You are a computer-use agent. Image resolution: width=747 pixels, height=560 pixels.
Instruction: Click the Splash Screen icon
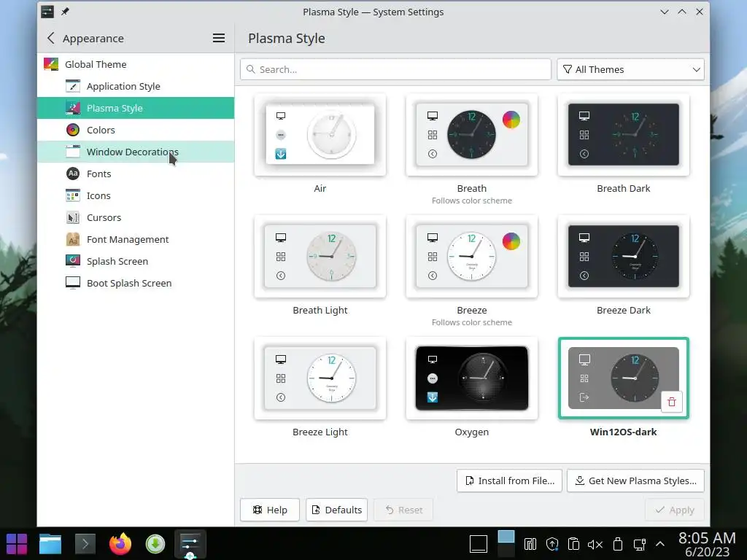73,262
